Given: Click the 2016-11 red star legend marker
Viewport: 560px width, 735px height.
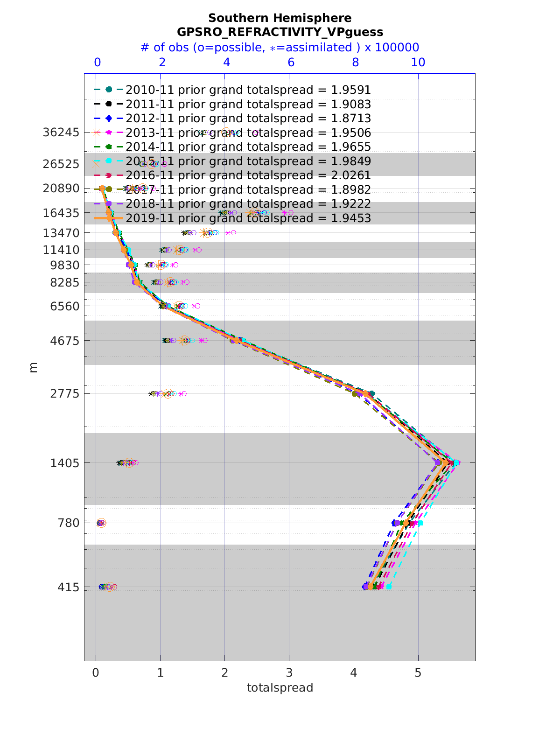Looking at the screenshot, I should point(108,175).
